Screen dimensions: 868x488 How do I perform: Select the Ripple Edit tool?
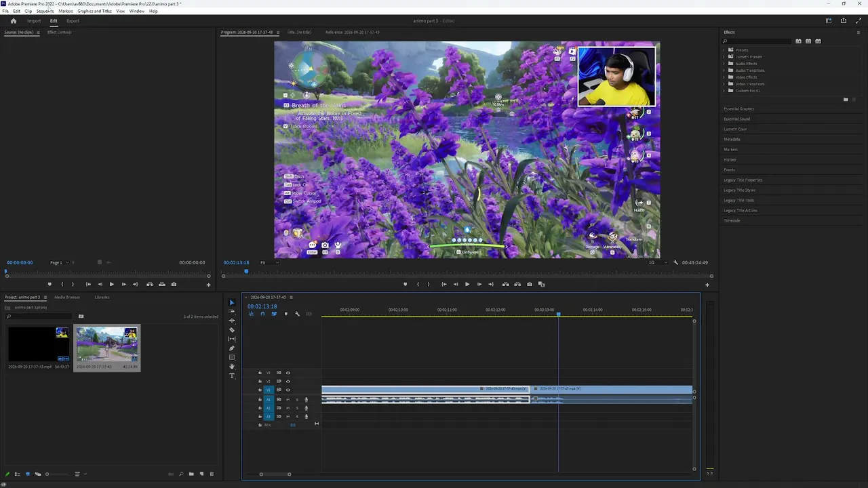(232, 321)
